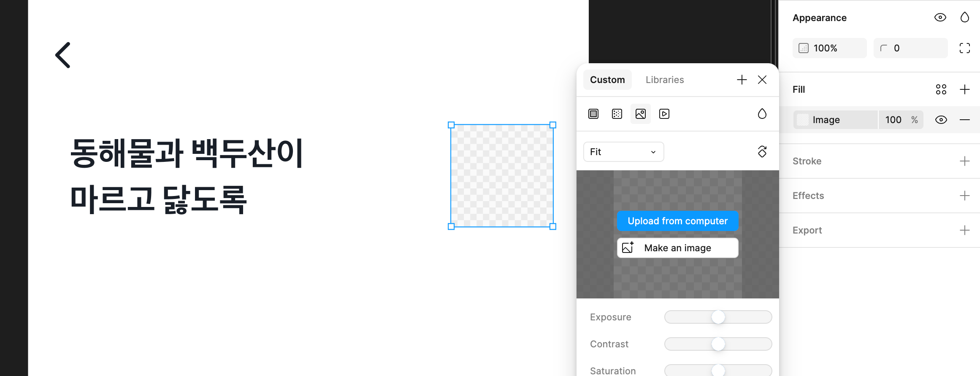Toggle Appearance layer visibility eye
This screenshot has width=980, height=376.
pos(940,18)
